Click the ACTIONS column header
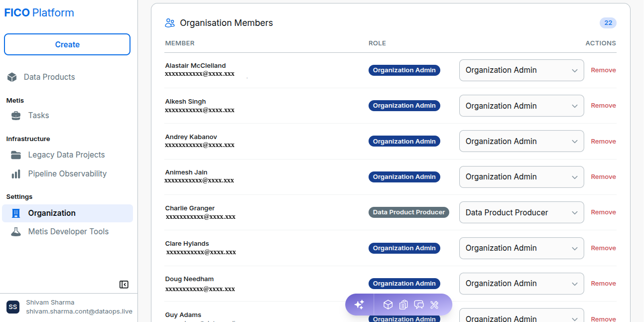The width and height of the screenshot is (644, 322). [601, 43]
